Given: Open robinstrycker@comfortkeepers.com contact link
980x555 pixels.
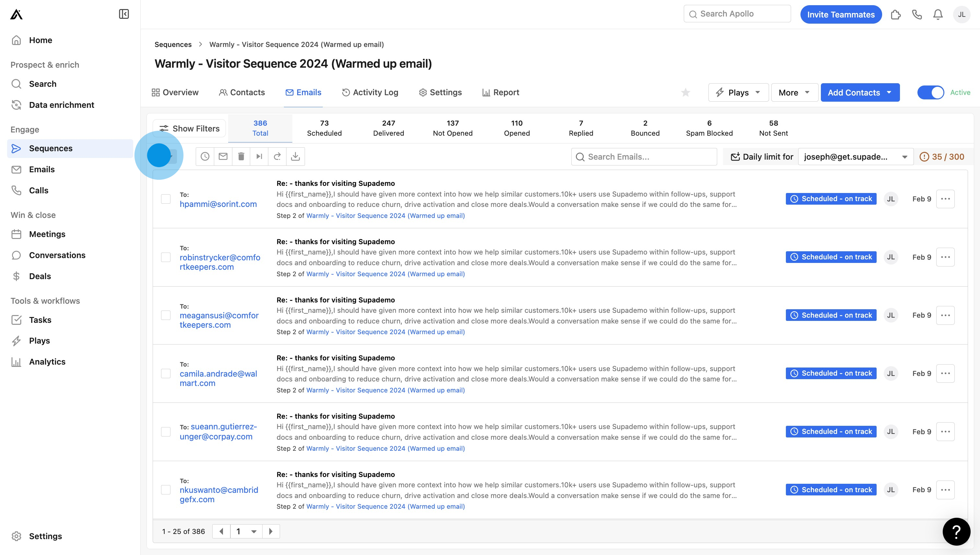Looking at the screenshot, I should 220,262.
